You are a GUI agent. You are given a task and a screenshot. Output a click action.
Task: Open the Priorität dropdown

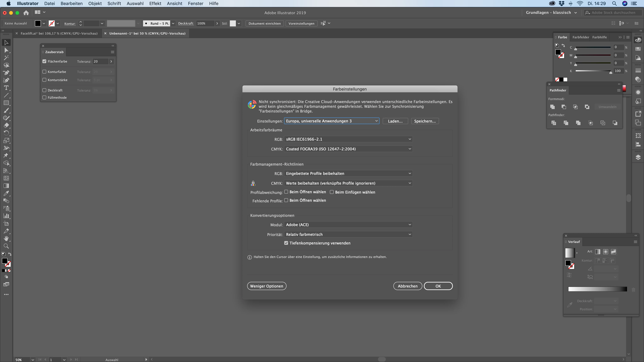point(348,234)
